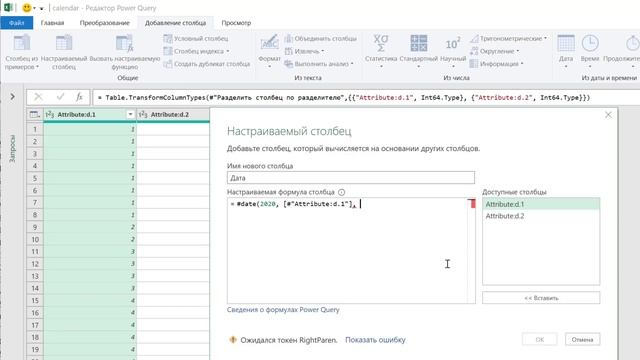
Task: Click the Продолжительность icon
Action: (632, 43)
